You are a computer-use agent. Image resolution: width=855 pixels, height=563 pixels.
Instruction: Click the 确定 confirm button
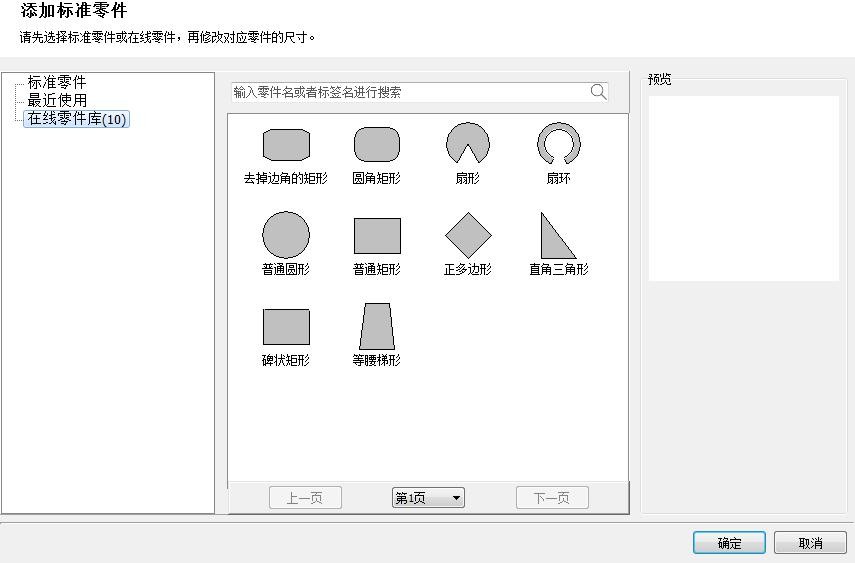coord(729,543)
